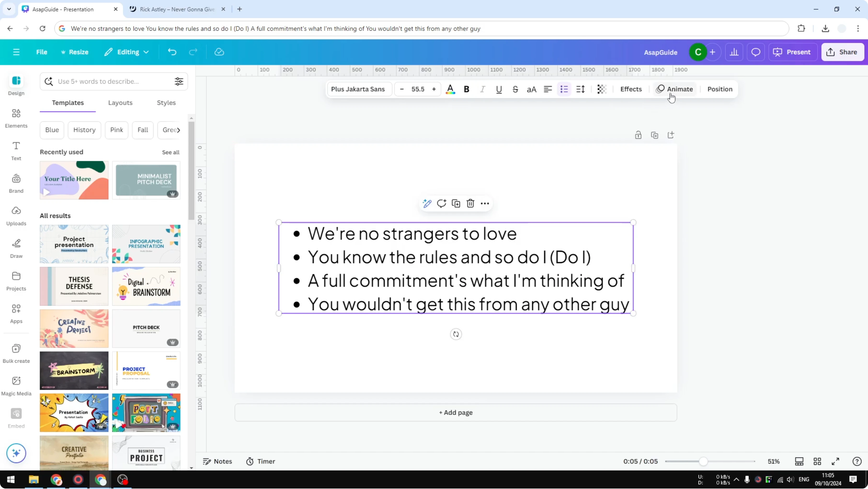The image size is (868, 489).
Task: Open the Embed app
Action: click(x=16, y=419)
